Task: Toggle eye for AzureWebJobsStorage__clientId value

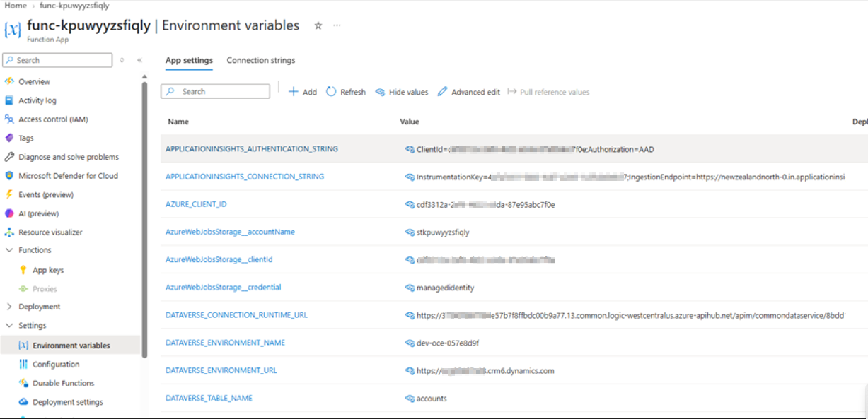Action: point(410,260)
